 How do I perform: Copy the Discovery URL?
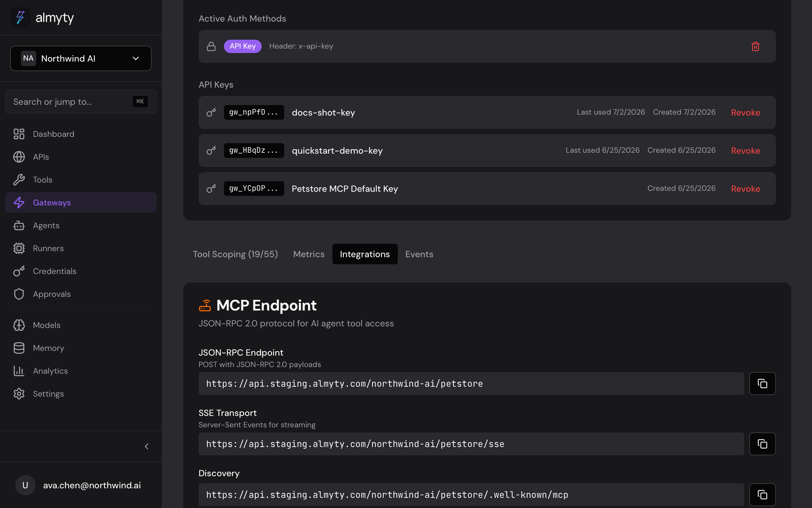point(762,495)
